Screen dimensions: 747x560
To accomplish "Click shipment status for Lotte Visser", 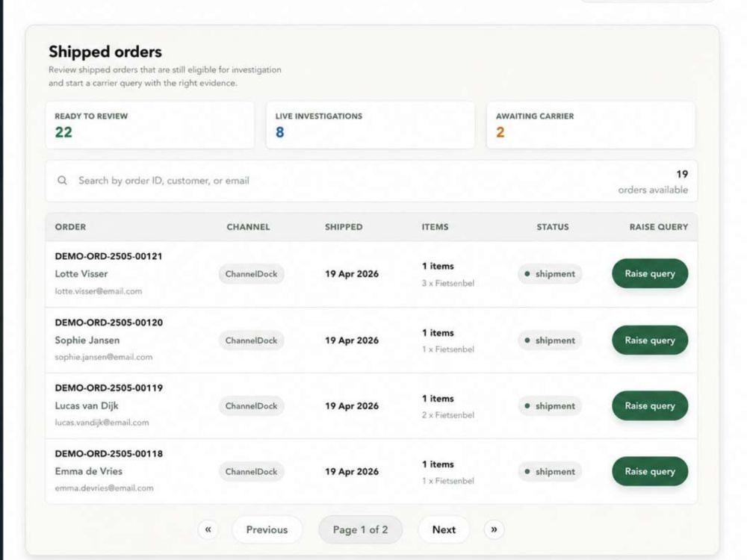I will pyautogui.click(x=550, y=274).
